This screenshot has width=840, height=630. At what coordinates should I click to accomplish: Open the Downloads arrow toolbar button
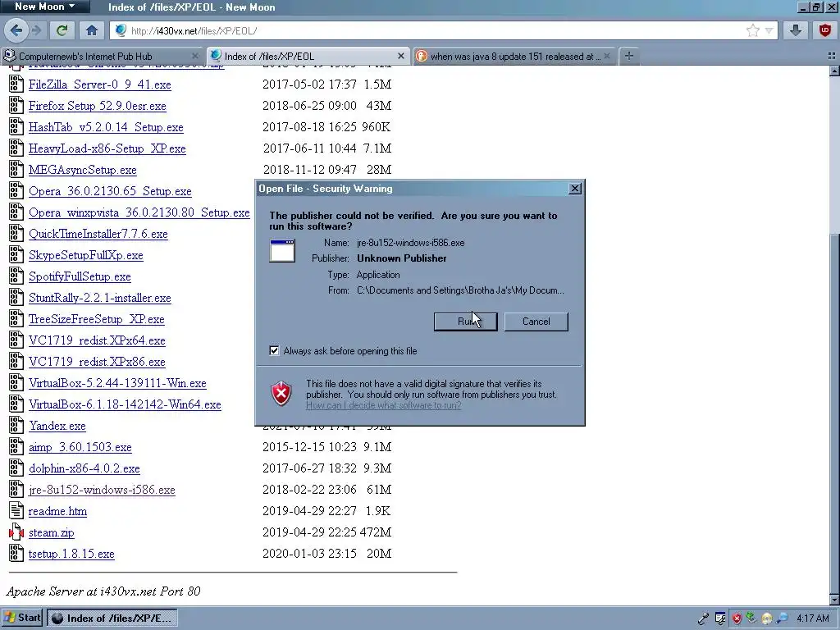796,30
